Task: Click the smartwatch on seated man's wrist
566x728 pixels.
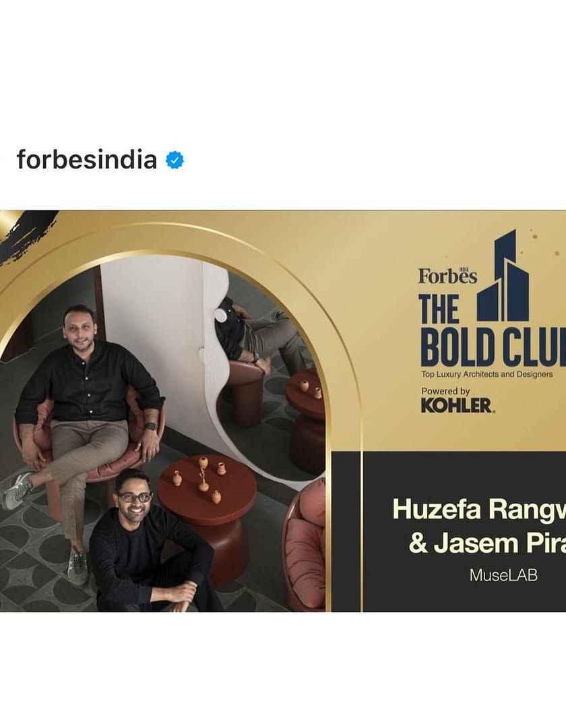Action: (x=151, y=426)
